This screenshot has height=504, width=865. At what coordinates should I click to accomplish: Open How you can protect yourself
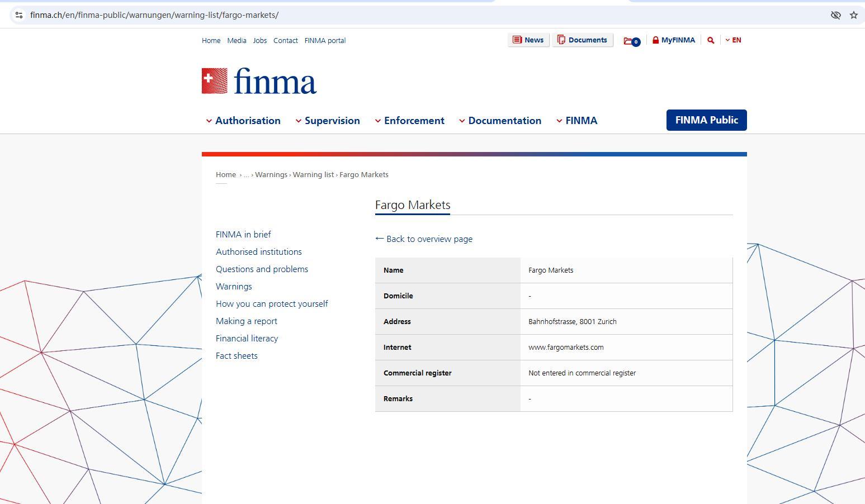point(272,304)
